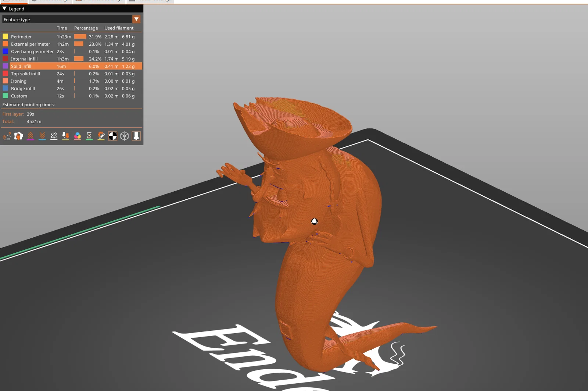Toggle Seams broken-link icon
Screen dimensions: 588x391
(x=54, y=136)
